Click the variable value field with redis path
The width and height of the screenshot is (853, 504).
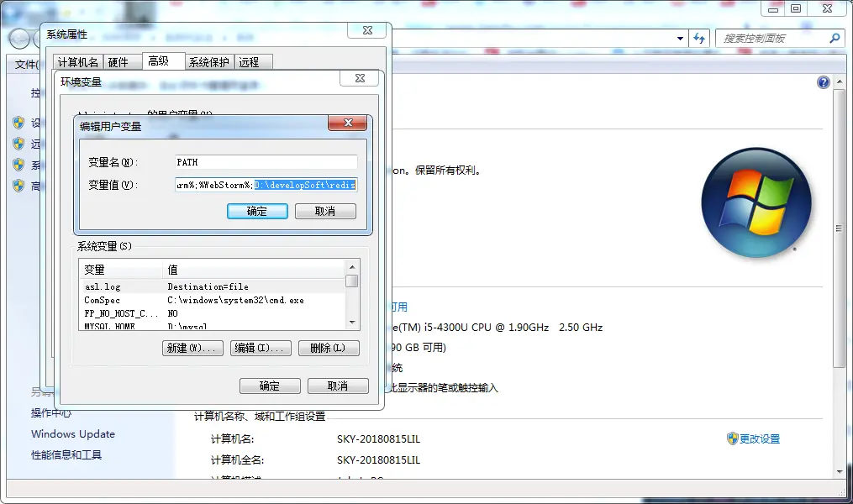tap(266, 185)
